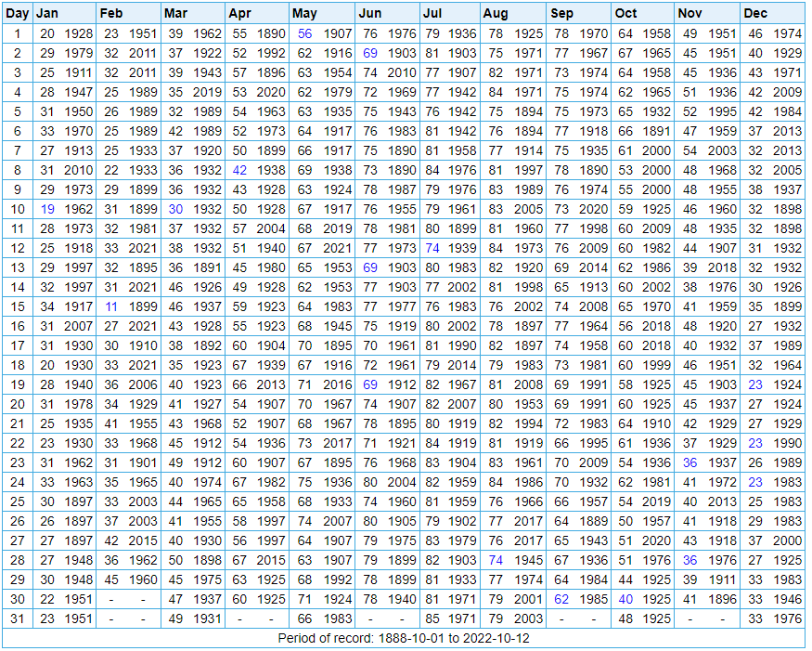Click the blue 30 value on March 10
This screenshot has width=812, height=651.
click(176, 209)
